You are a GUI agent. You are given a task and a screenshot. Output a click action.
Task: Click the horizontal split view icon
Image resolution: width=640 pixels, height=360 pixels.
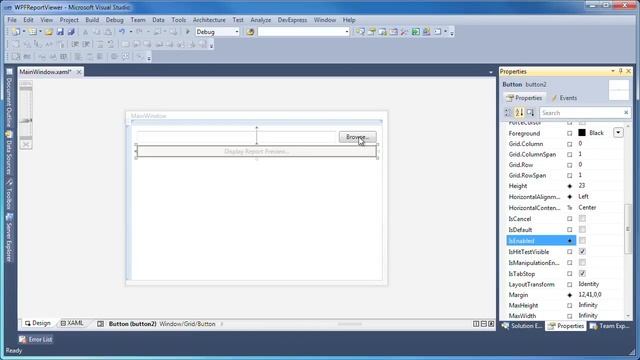click(484, 324)
